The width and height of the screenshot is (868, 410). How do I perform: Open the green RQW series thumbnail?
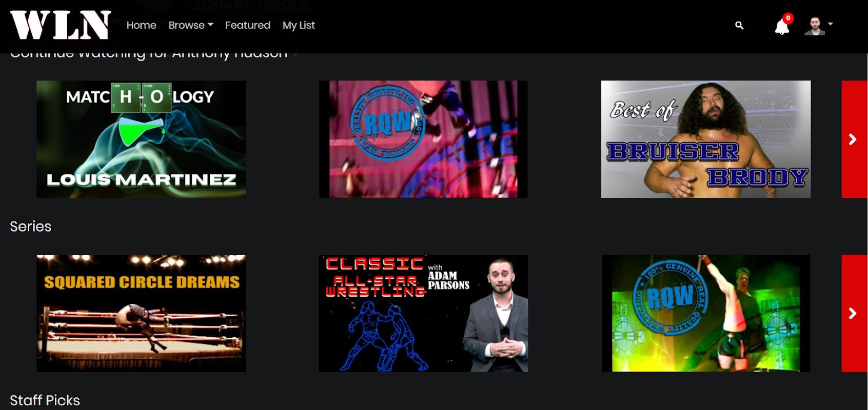[706, 313]
